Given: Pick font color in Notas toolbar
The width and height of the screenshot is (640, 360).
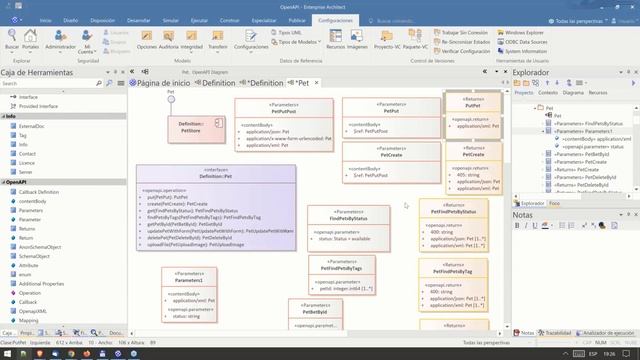Looking at the screenshot, I should click(545, 225).
